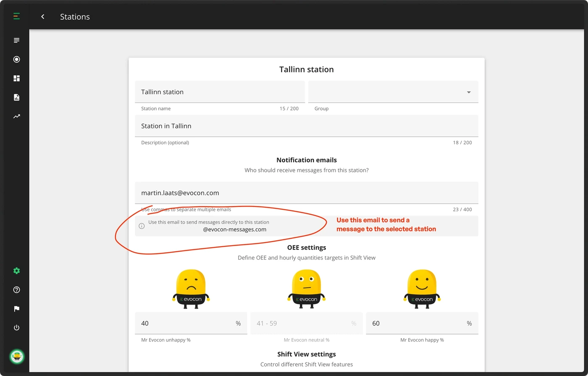
Task: Open the reports document sidebar icon
Action: point(16,97)
